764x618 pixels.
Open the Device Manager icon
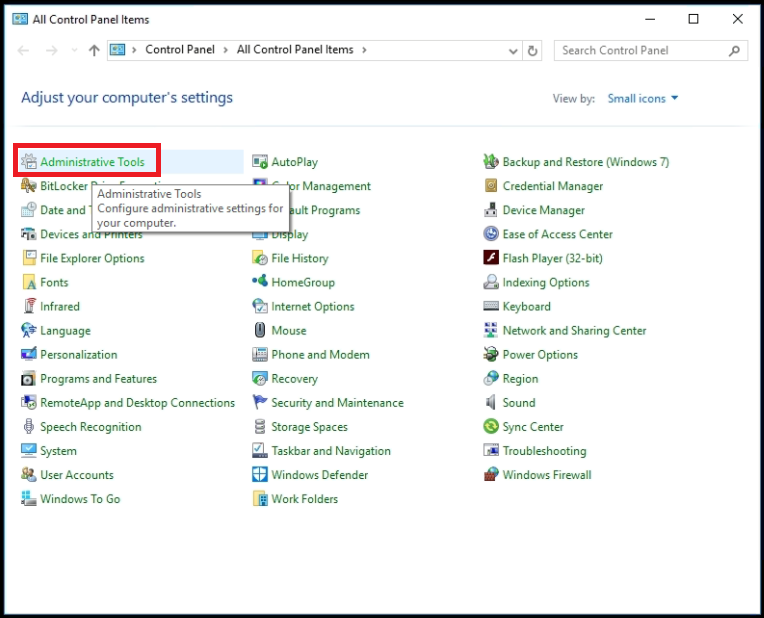pos(491,210)
